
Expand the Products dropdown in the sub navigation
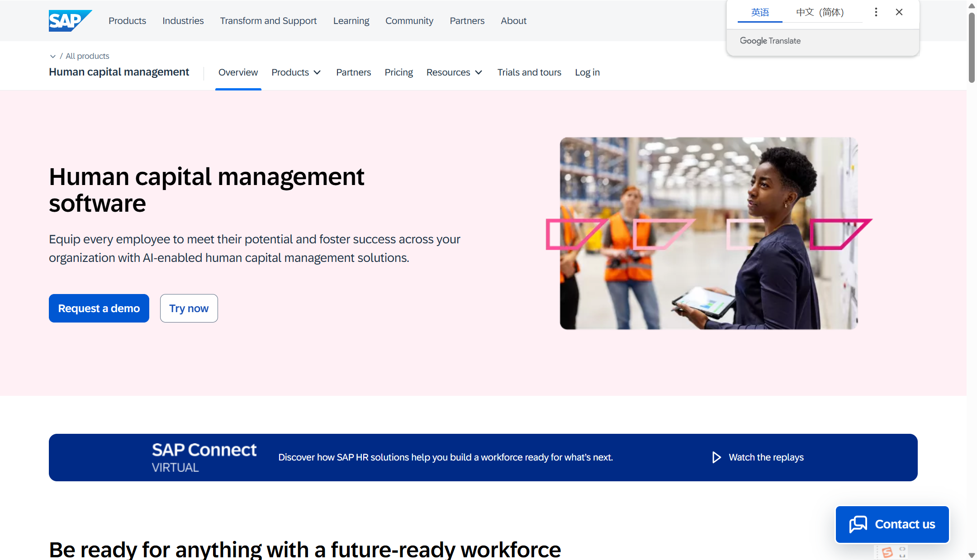point(296,72)
